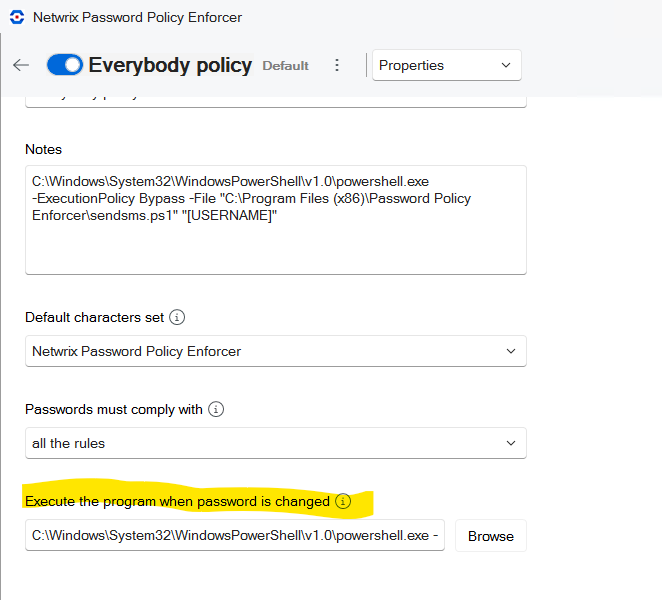
Task: Click info icon beside Passwords must comply with
Action: coord(217,409)
